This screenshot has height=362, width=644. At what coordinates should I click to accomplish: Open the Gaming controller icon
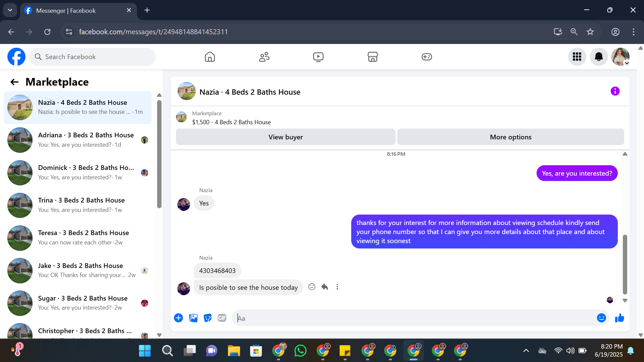(427, 57)
